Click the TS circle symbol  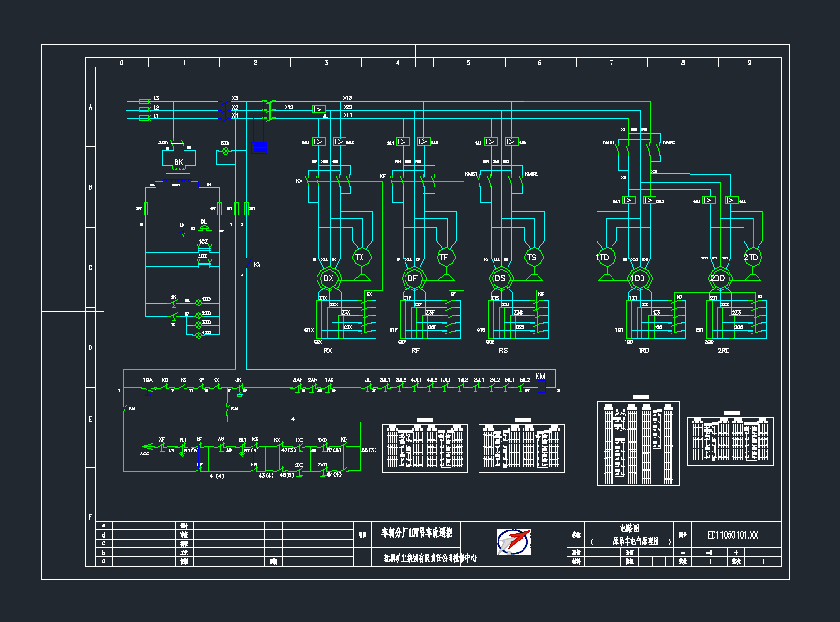tap(532, 257)
